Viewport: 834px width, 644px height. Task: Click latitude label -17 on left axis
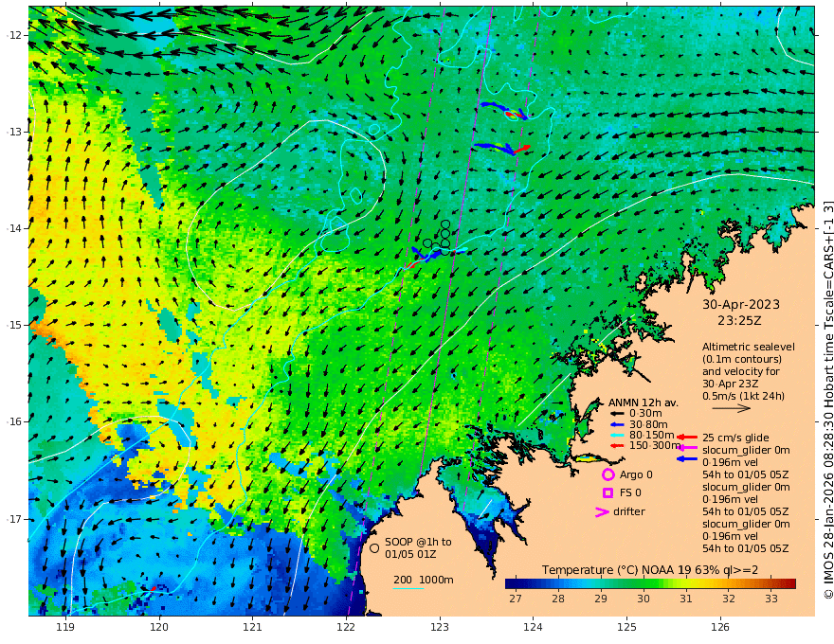coord(14,519)
